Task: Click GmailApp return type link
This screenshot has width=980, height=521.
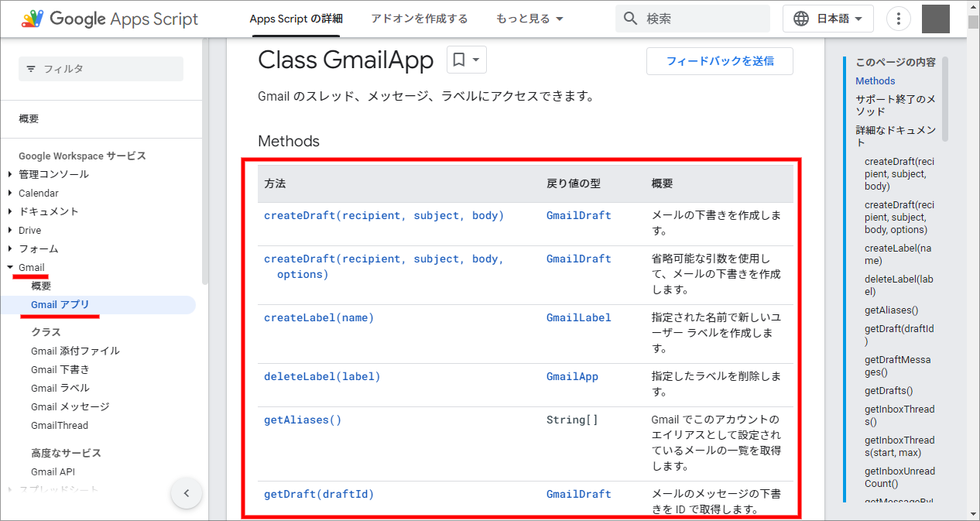Action: (572, 376)
